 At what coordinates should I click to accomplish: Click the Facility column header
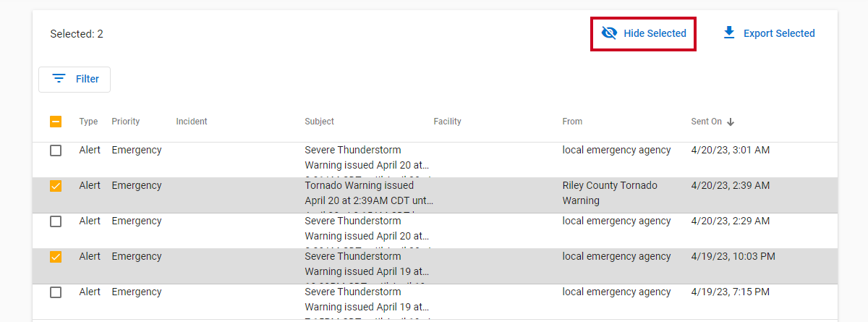coord(447,122)
